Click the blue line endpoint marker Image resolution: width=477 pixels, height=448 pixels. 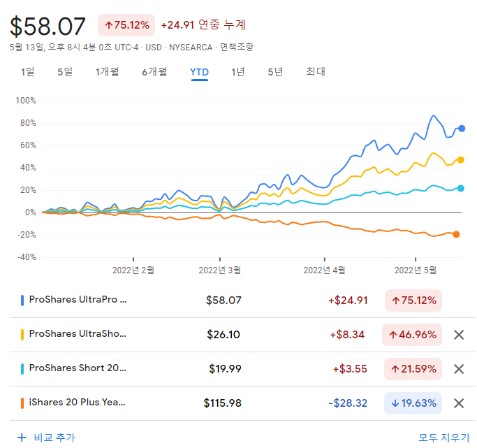(462, 129)
